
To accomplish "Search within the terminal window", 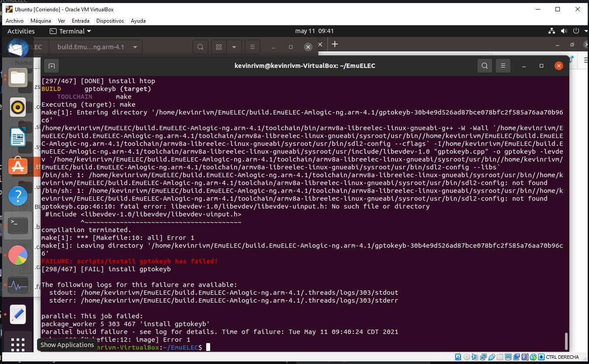I will coord(484,66).
